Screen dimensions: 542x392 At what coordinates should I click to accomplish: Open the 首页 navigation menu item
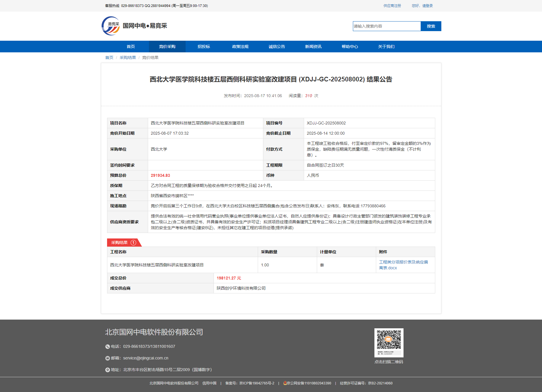(131, 47)
